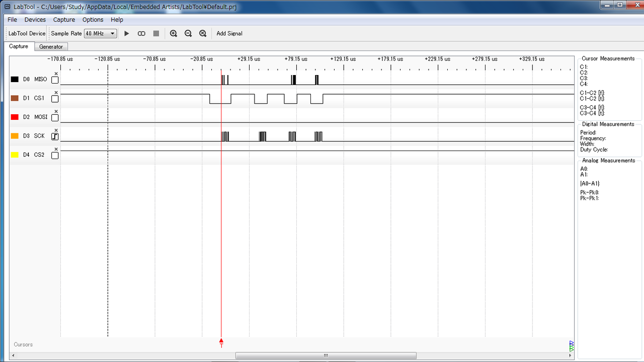This screenshot has height=362, width=644.
Task: Open the Capture menu
Action: [x=64, y=20]
